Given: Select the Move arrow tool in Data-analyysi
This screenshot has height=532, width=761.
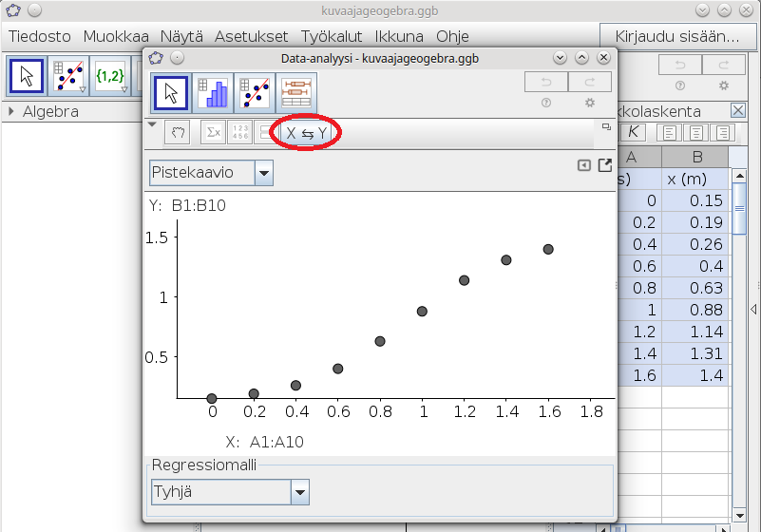Looking at the screenshot, I should point(171,93).
